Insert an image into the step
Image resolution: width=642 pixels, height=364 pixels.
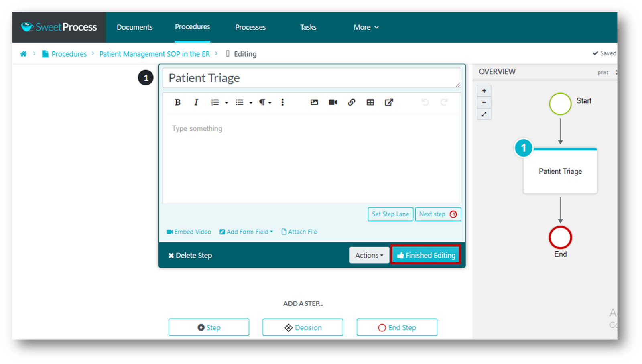tap(314, 102)
